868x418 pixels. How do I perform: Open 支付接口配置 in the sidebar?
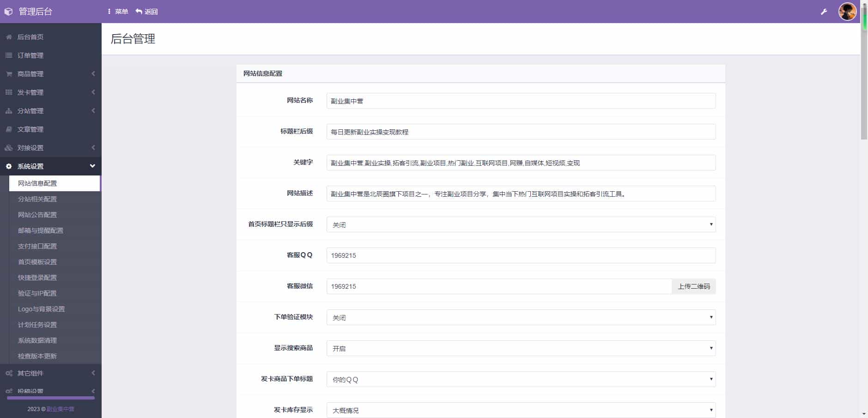(x=37, y=246)
